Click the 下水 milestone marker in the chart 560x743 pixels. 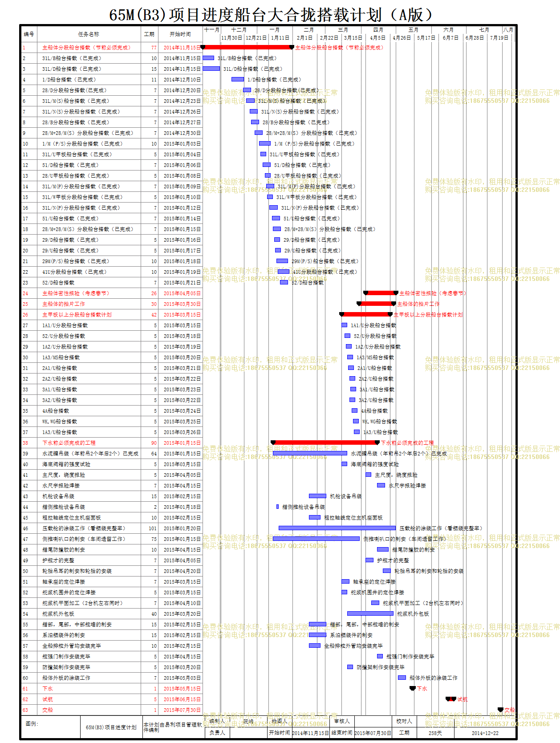[x=413, y=688]
